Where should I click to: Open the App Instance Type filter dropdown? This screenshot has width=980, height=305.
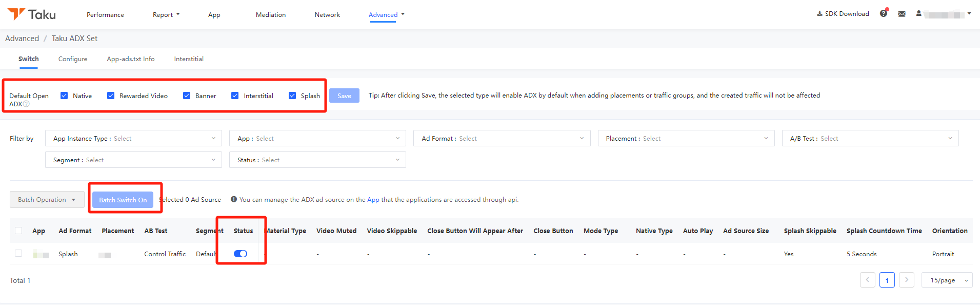pos(133,138)
